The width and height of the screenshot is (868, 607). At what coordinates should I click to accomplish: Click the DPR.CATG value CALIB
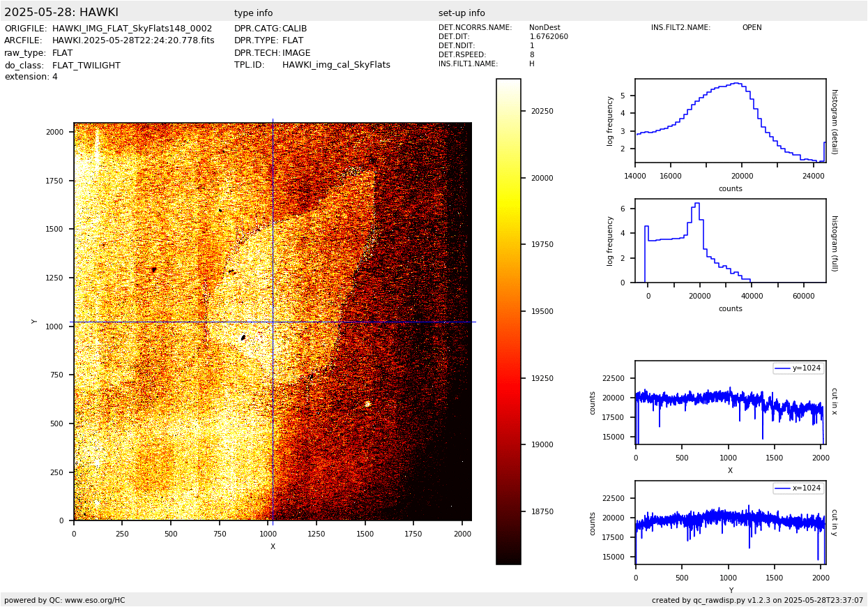294,29
